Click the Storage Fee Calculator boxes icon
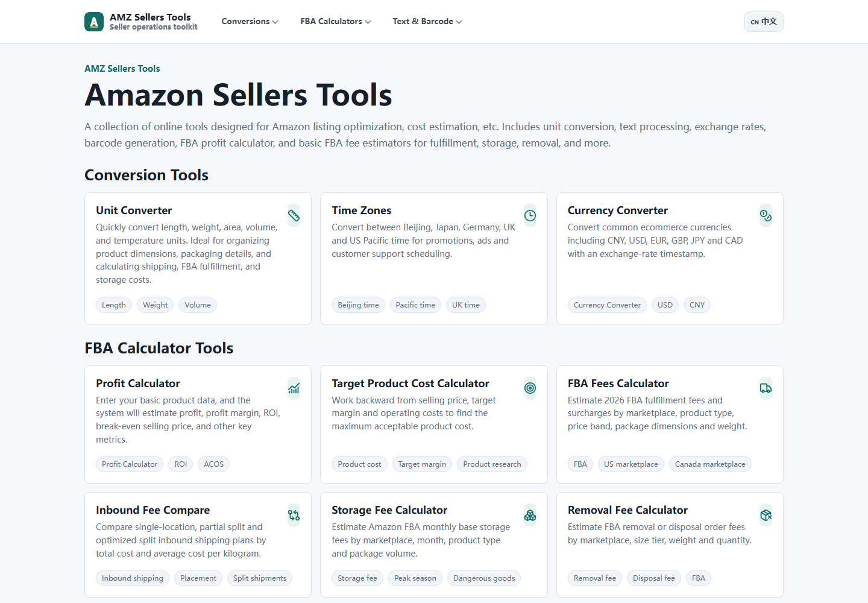 click(530, 515)
